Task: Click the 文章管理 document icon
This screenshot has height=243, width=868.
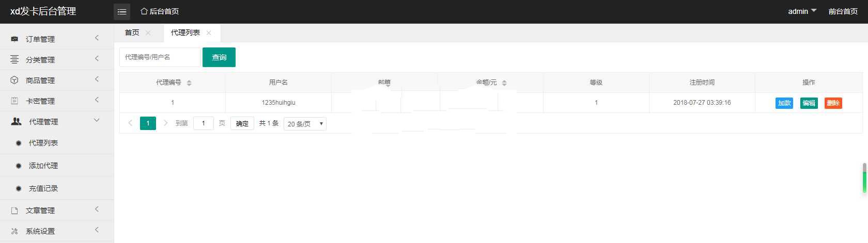Action: [14, 210]
